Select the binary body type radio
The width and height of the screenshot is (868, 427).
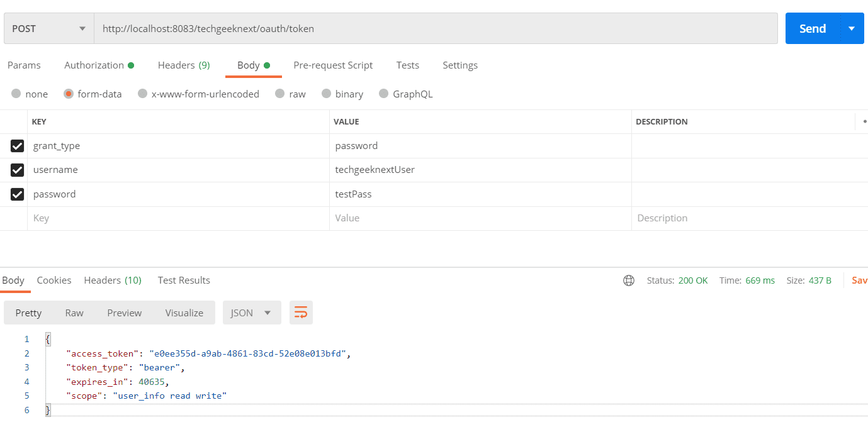tap(326, 94)
